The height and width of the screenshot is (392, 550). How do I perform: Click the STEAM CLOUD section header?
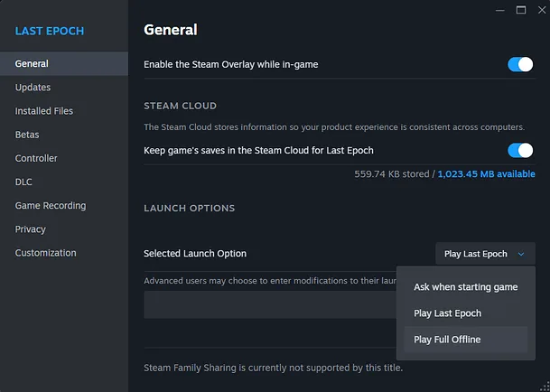coord(181,106)
